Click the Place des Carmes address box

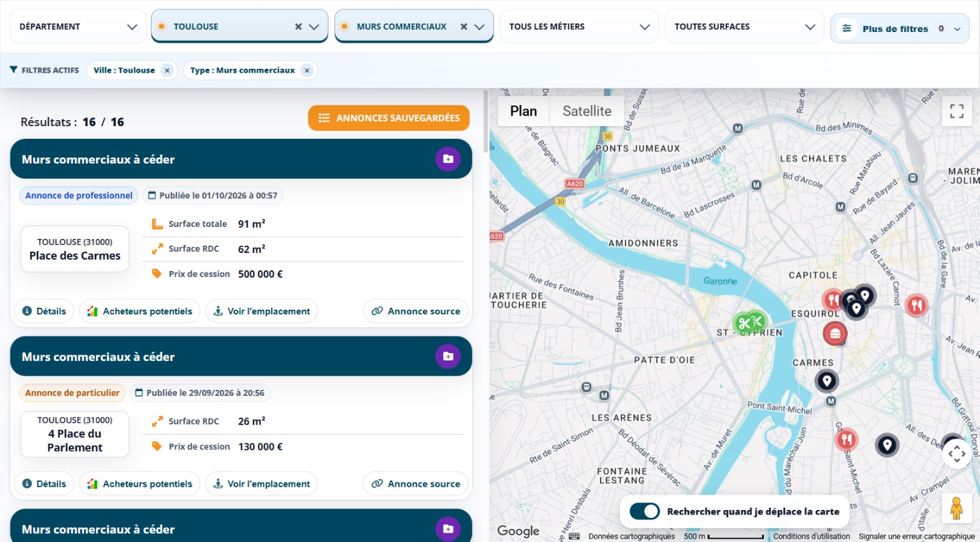75,249
